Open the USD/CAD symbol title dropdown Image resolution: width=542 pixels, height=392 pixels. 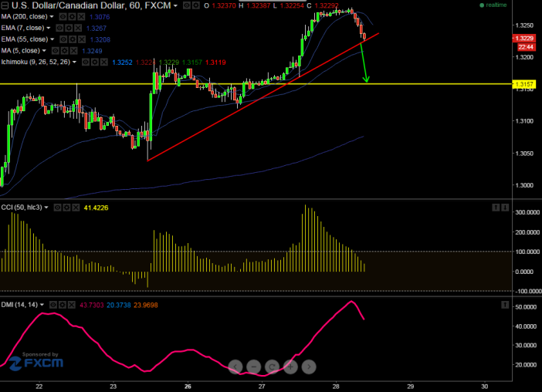click(175, 6)
